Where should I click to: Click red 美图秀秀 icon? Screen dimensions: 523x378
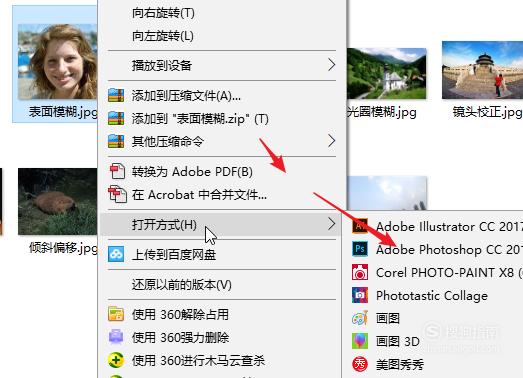(x=360, y=364)
